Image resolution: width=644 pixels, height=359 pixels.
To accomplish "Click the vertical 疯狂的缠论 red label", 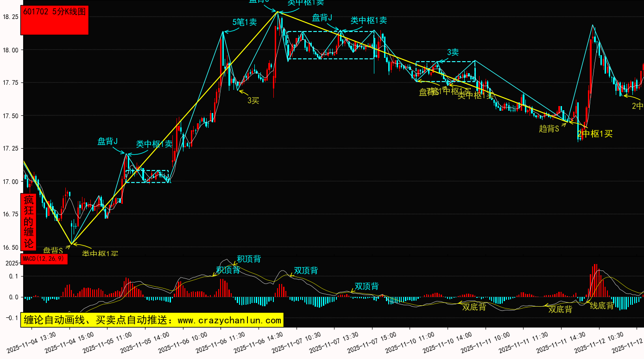I will (x=29, y=221).
